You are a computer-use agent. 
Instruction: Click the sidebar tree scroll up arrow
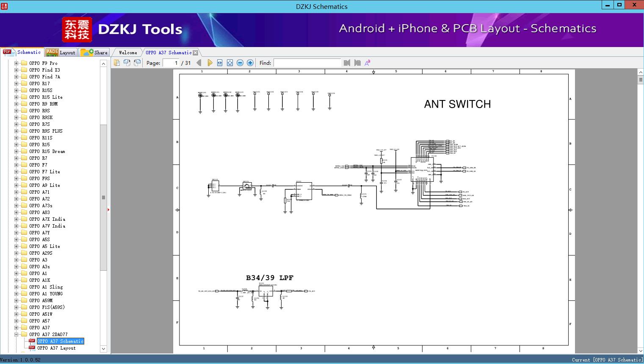click(x=103, y=64)
